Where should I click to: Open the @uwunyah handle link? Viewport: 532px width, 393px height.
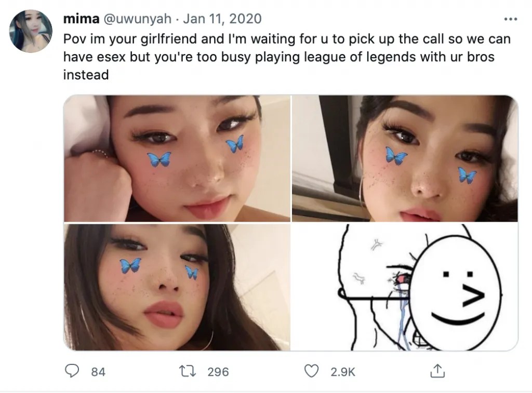click(x=137, y=19)
